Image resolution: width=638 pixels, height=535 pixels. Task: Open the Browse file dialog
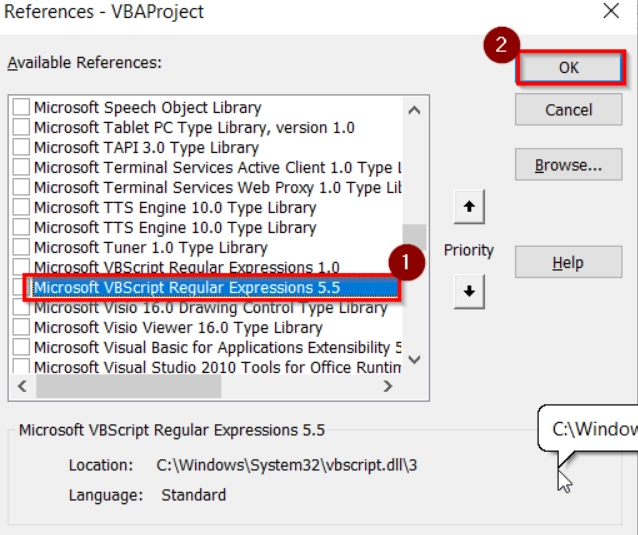click(568, 165)
